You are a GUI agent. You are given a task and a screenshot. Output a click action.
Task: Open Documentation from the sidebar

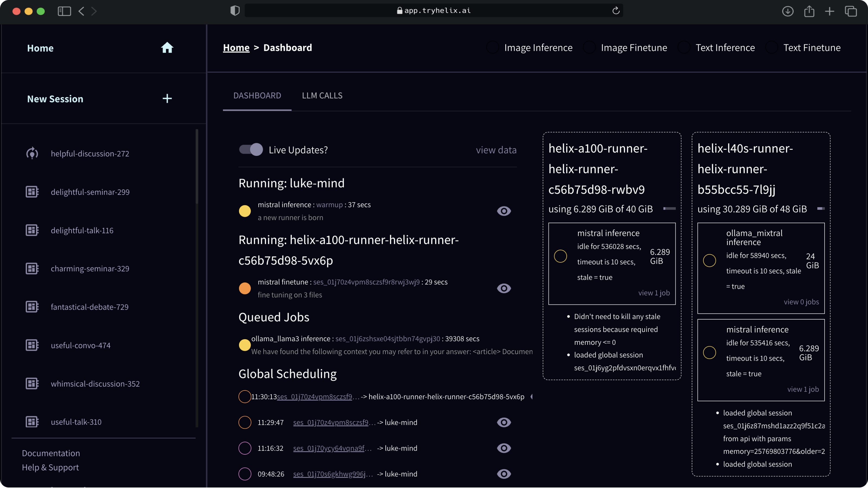(x=51, y=453)
